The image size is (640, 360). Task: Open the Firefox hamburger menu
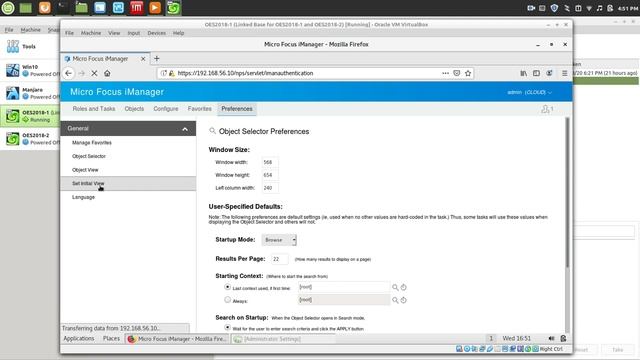564,73
